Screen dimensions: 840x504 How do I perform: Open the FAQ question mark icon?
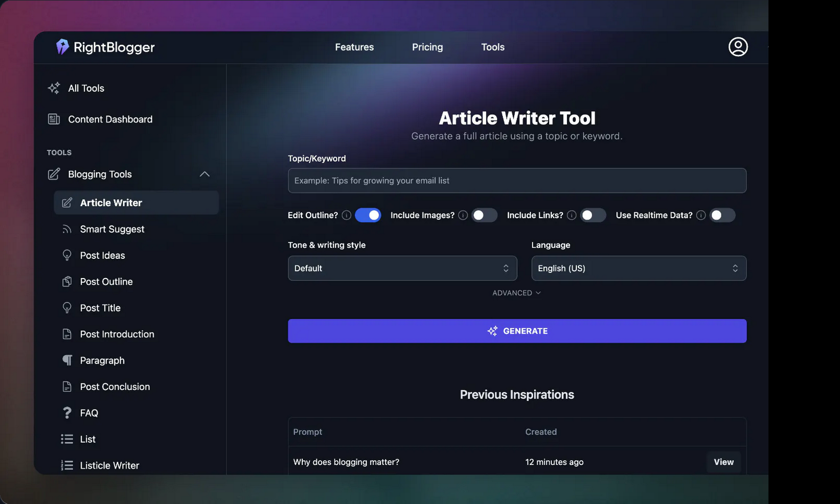tap(67, 412)
